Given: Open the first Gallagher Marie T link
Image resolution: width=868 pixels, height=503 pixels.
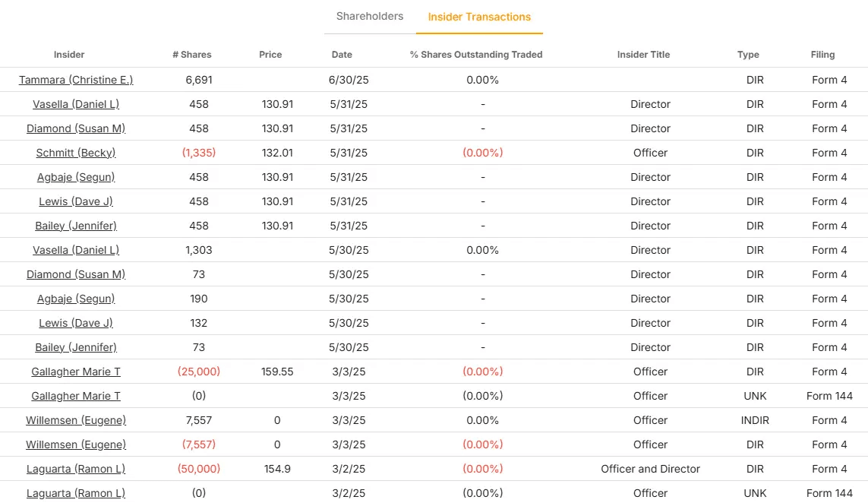Looking at the screenshot, I should [x=76, y=372].
